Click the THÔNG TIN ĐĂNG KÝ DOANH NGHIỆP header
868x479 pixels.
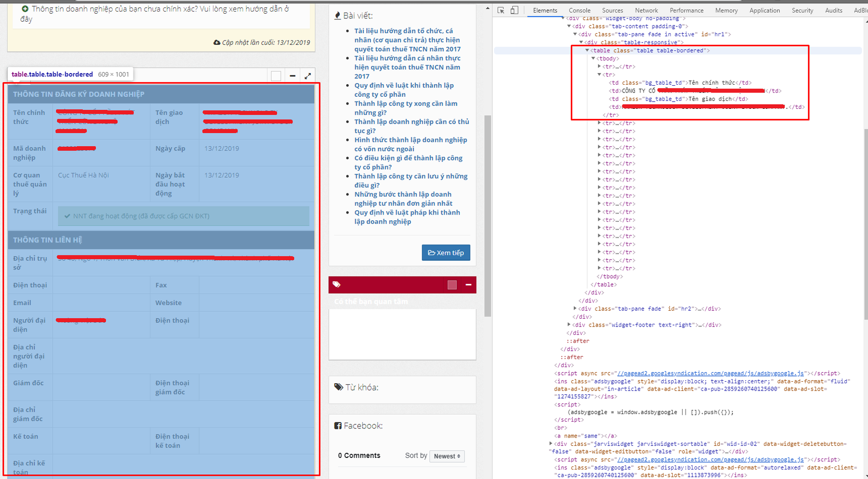click(161, 94)
